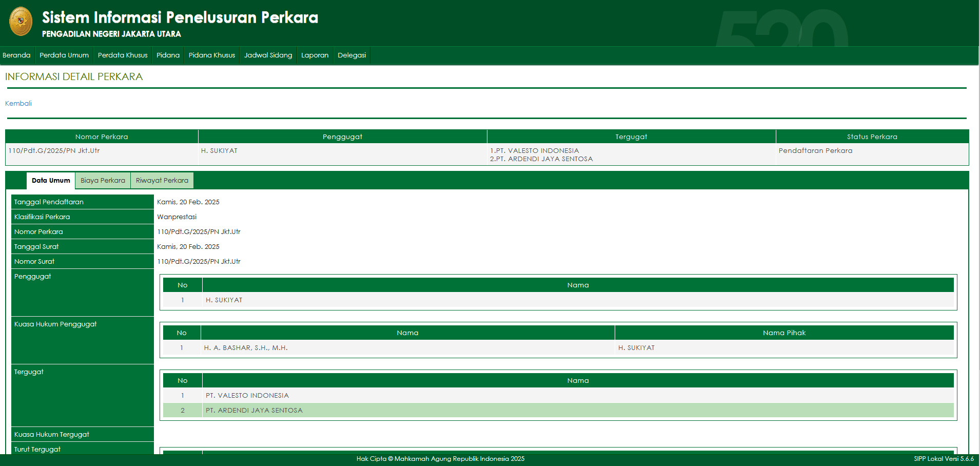The width and height of the screenshot is (980, 466).
Task: Click the Nomor Perkara column header
Action: click(x=102, y=137)
